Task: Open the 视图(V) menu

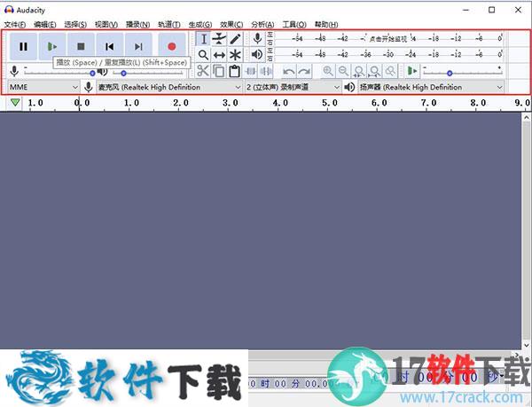Action: click(x=106, y=25)
